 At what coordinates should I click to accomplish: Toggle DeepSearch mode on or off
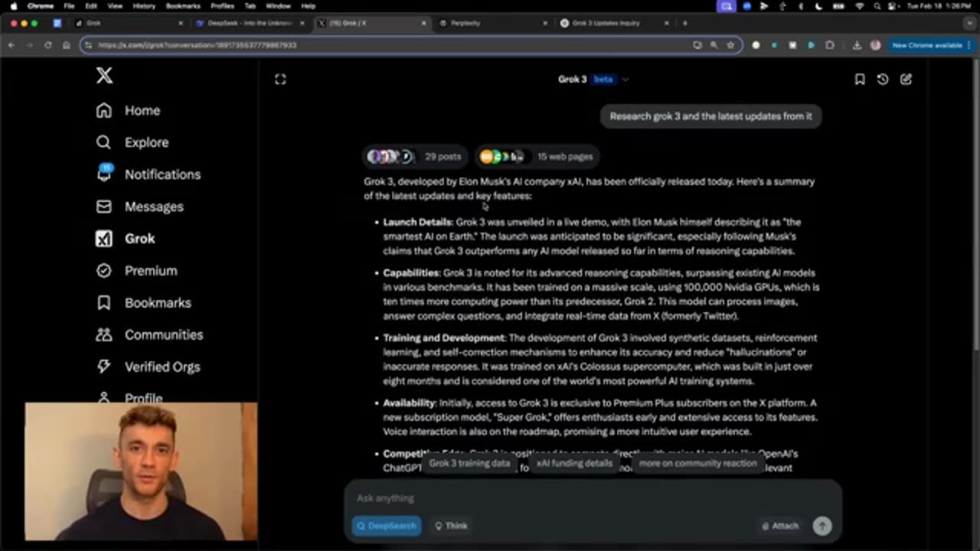tap(386, 526)
